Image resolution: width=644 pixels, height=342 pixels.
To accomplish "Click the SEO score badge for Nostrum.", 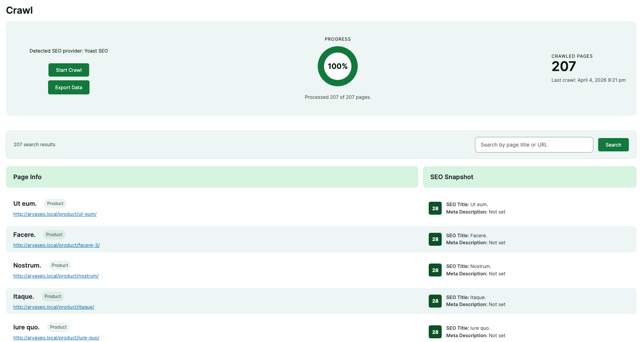I will 435,270.
